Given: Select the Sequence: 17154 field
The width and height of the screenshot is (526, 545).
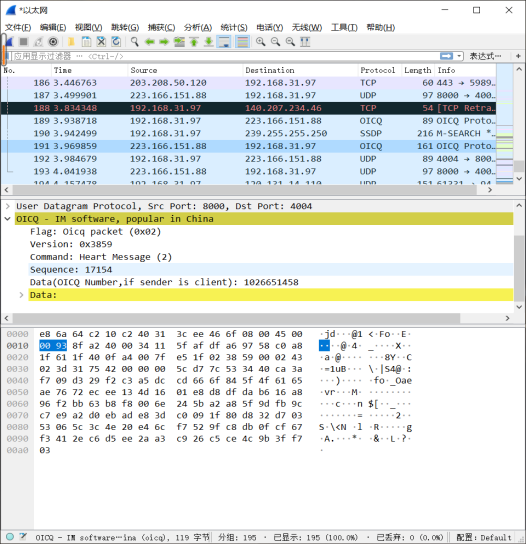Looking at the screenshot, I should click(270, 270).
